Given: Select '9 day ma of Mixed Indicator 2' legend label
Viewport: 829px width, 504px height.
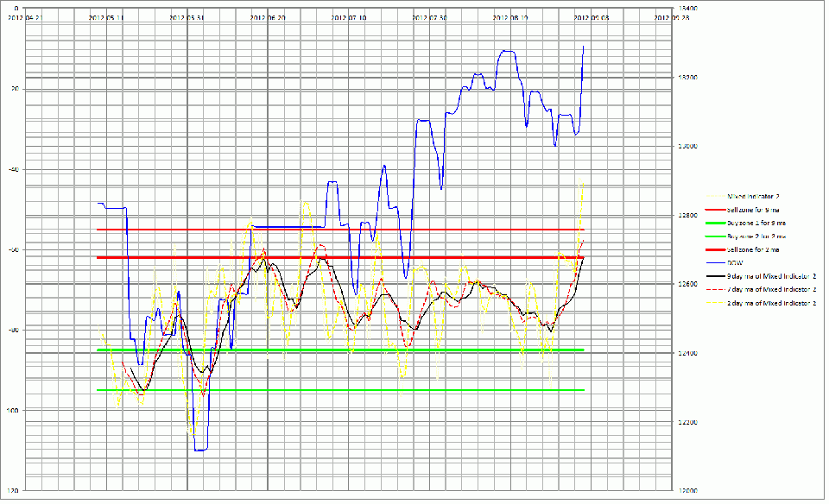Looking at the screenshot, I should 771,276.
